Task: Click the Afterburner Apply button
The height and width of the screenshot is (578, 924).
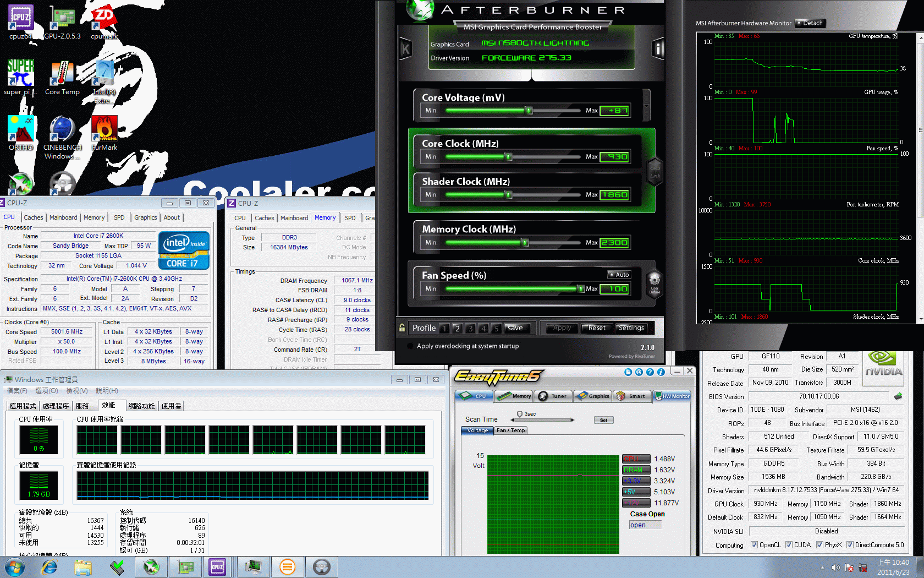Action: coord(562,328)
